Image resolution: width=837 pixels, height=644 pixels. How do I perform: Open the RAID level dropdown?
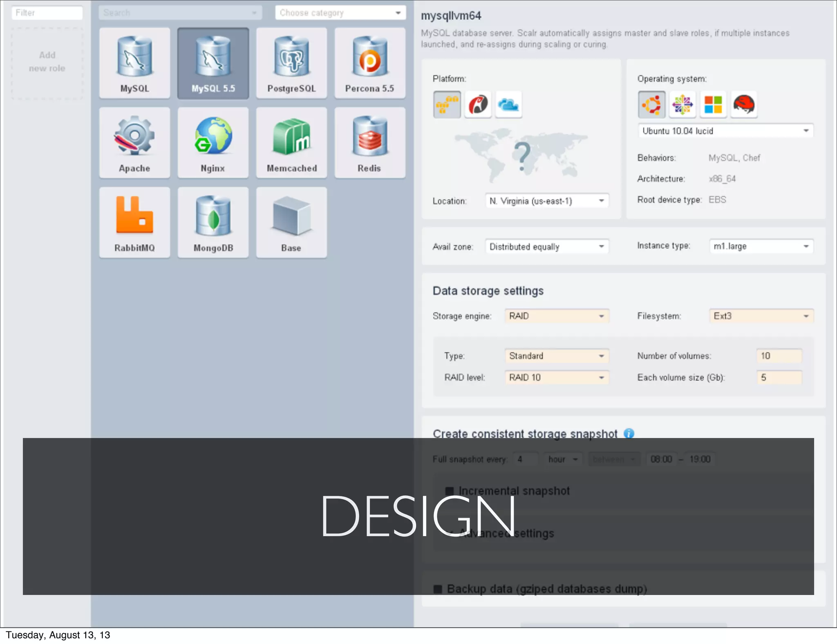pyautogui.click(x=557, y=377)
